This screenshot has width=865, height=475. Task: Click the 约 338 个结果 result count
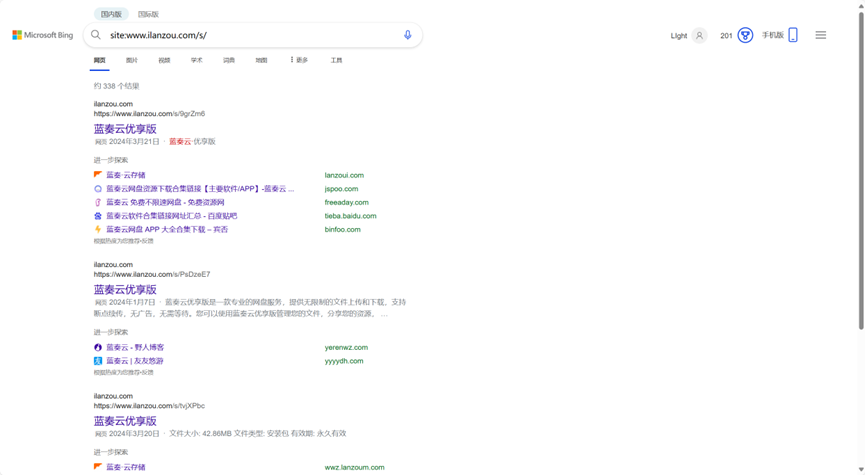pos(116,86)
